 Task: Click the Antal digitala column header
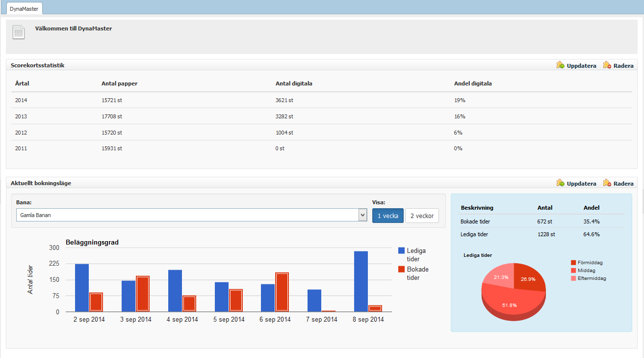294,83
